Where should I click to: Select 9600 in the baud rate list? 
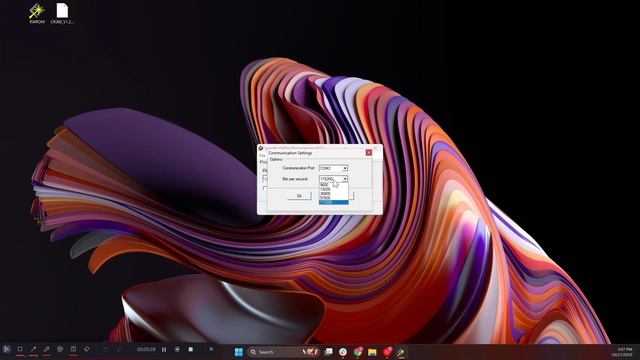(x=333, y=185)
